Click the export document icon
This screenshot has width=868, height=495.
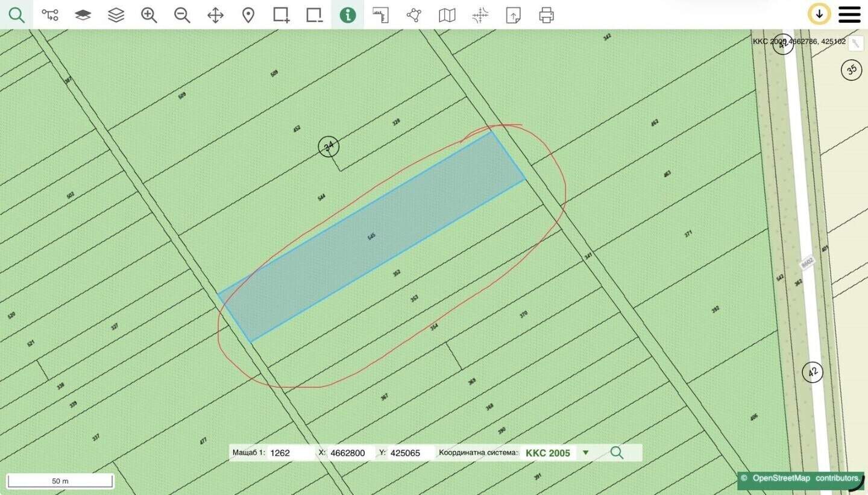514,15
